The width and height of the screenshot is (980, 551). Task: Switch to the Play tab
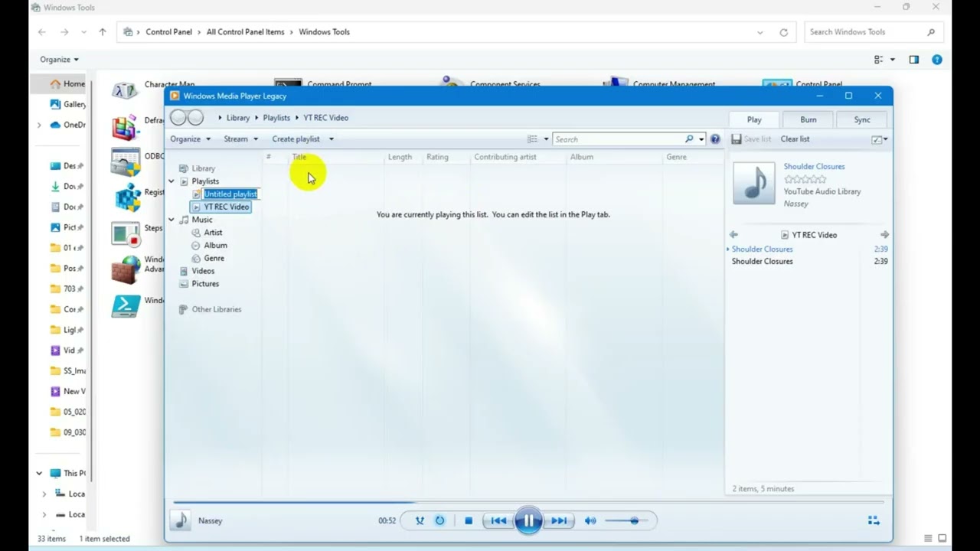[x=754, y=119]
